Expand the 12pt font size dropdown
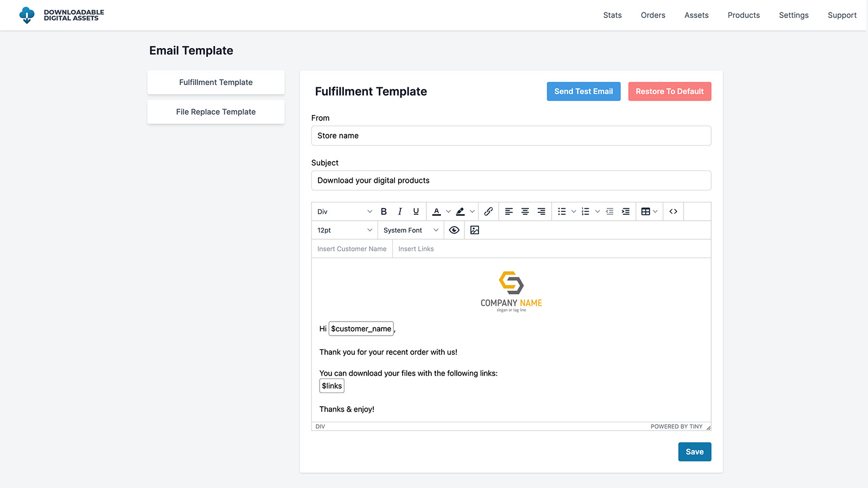The image size is (868, 488). (344, 230)
